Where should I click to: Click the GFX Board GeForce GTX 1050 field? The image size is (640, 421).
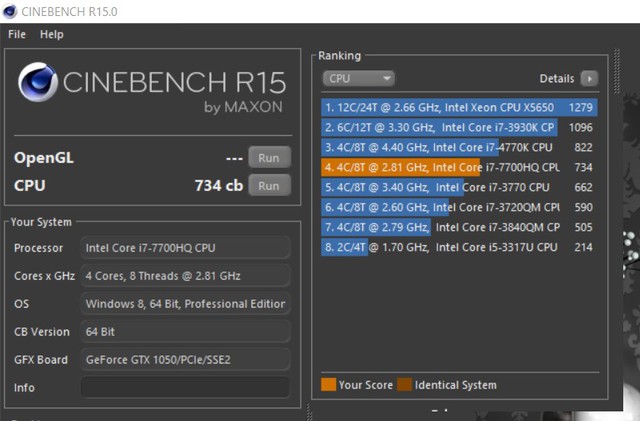click(186, 360)
